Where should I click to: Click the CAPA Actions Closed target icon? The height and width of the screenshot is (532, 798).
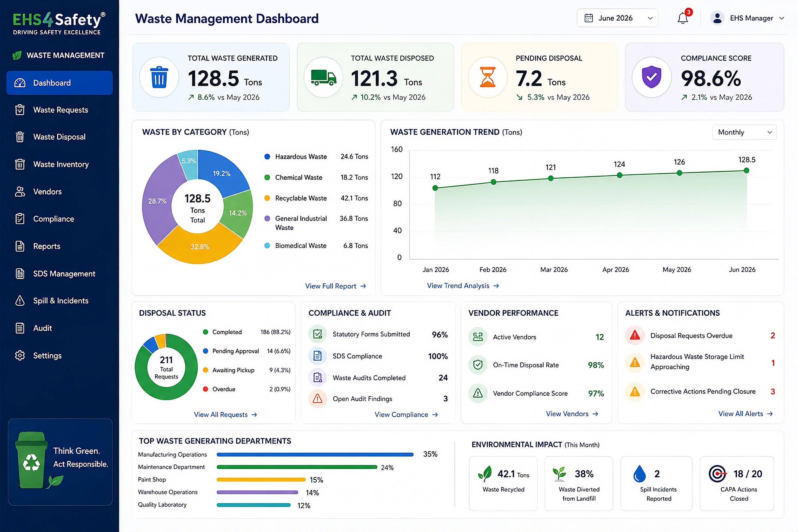(x=717, y=474)
